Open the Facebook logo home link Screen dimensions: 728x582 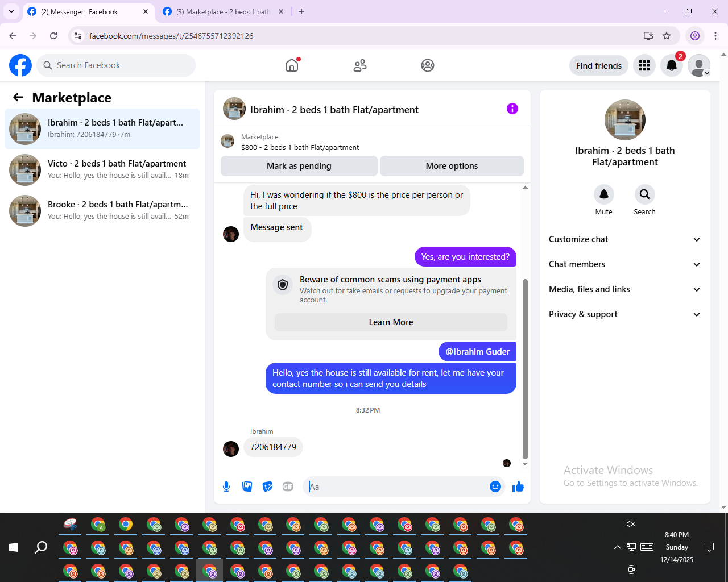pyautogui.click(x=20, y=65)
